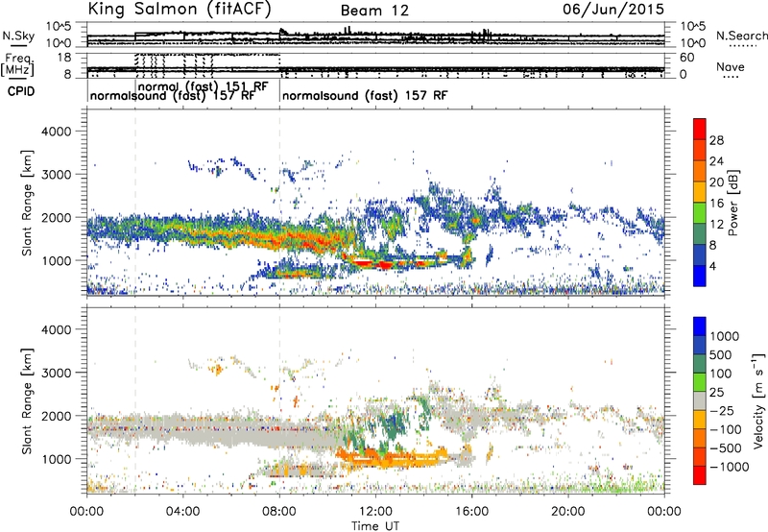
Task: Click 'Slant Range [km]' label of velocity panel
Action: (x=27, y=401)
